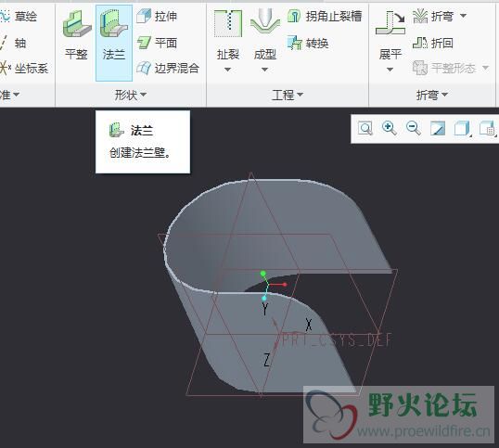
Task: Expand the 展平 unbend dropdown arrow
Action: pyautogui.click(x=390, y=70)
